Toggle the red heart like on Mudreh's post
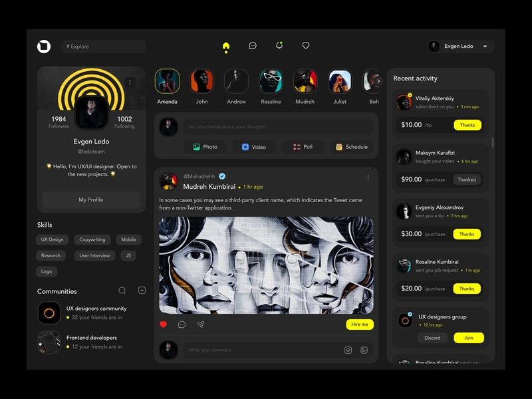 click(x=164, y=325)
